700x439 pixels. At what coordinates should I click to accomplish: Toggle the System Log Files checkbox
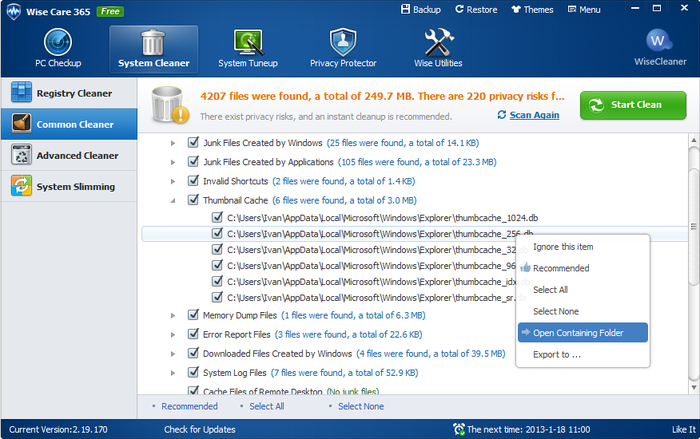pos(193,372)
